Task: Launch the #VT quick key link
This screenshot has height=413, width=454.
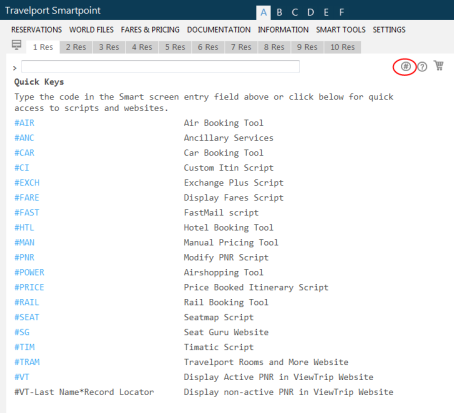Action: [x=22, y=377]
